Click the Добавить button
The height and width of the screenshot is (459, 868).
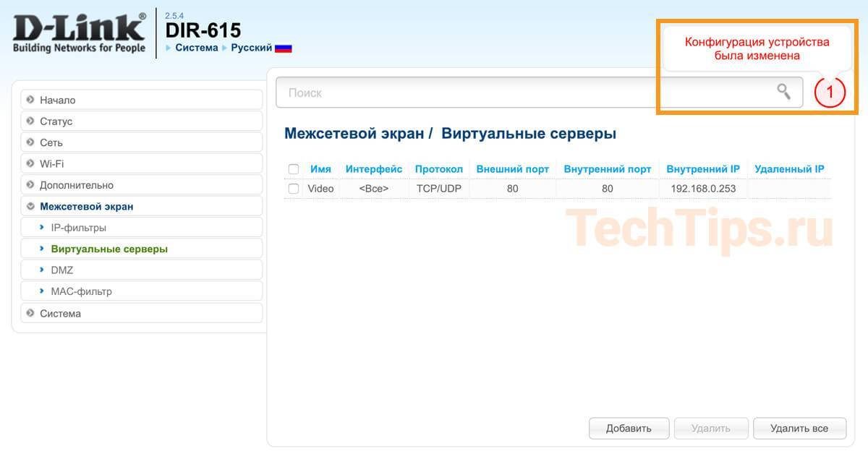[629, 428]
